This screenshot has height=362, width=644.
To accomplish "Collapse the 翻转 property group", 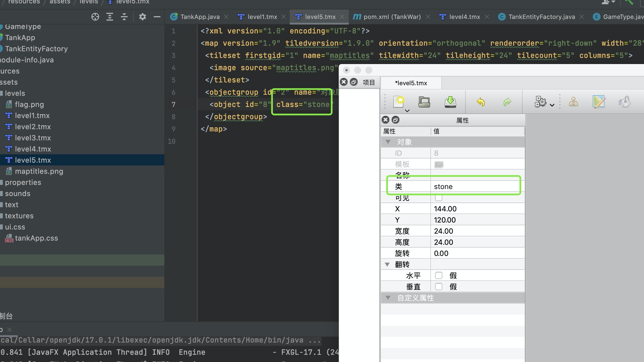I will tap(387, 264).
